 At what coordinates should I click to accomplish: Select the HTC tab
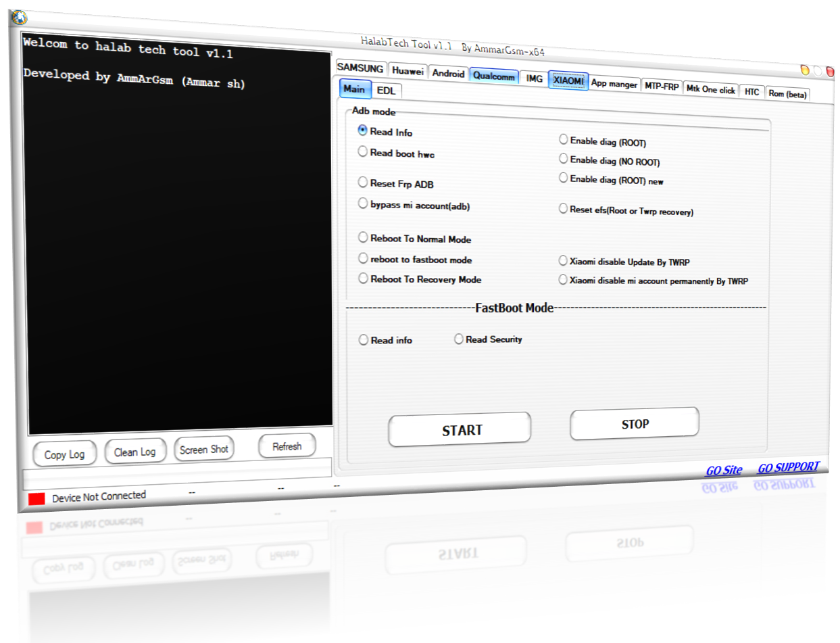pos(751,91)
